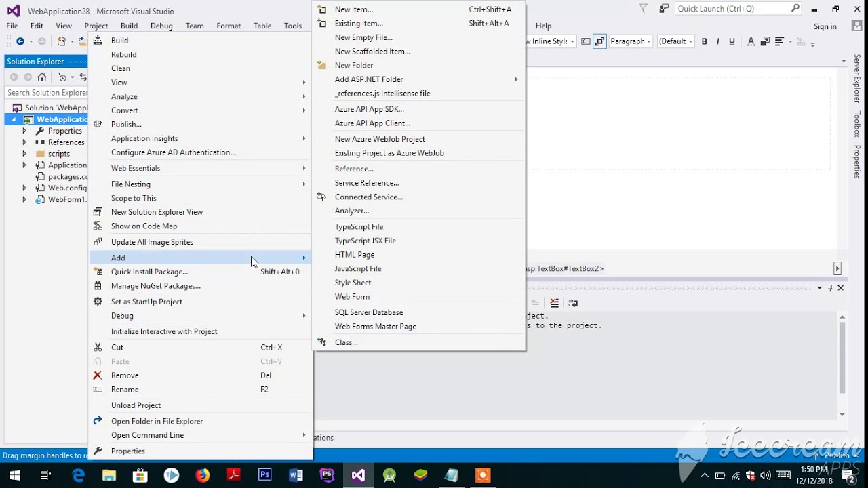Image resolution: width=868 pixels, height=488 pixels.
Task: Select Web Form in the Add submenu
Action: pyautogui.click(x=418, y=297)
